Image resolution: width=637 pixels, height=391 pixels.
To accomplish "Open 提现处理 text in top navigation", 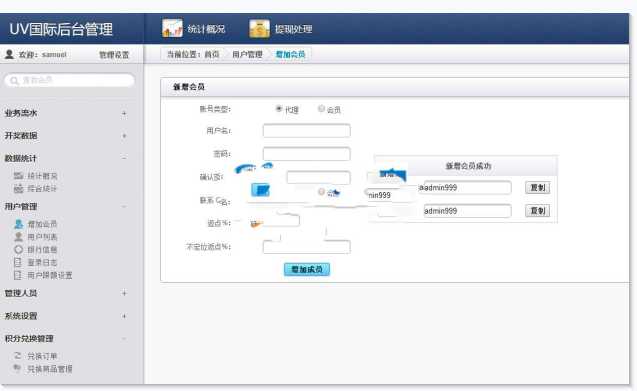I will click(x=294, y=29).
